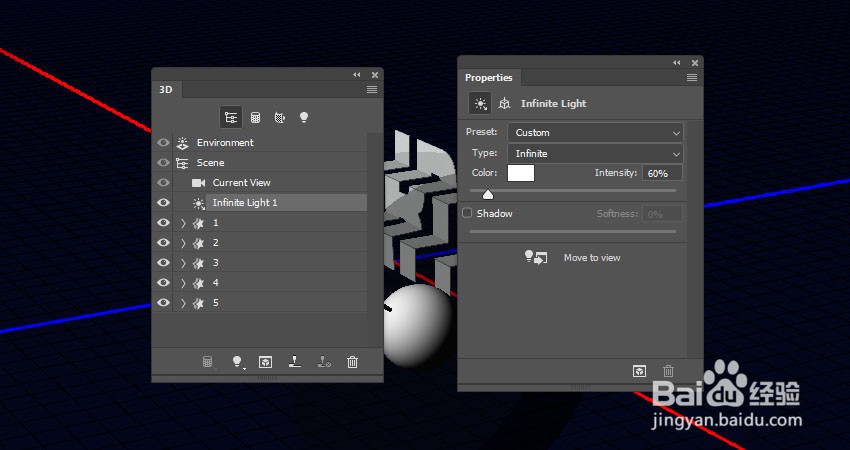Click Render icon in 3D panel footer
This screenshot has width=850, height=450.
click(266, 362)
